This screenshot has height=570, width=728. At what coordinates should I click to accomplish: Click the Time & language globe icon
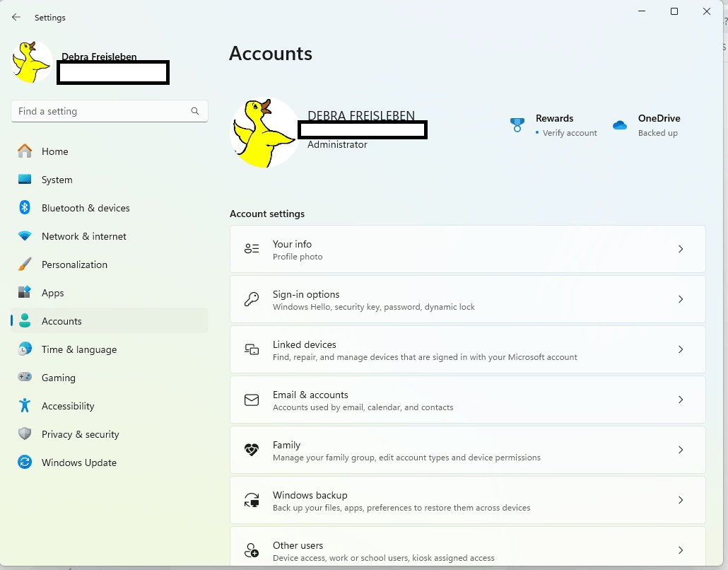(x=25, y=349)
